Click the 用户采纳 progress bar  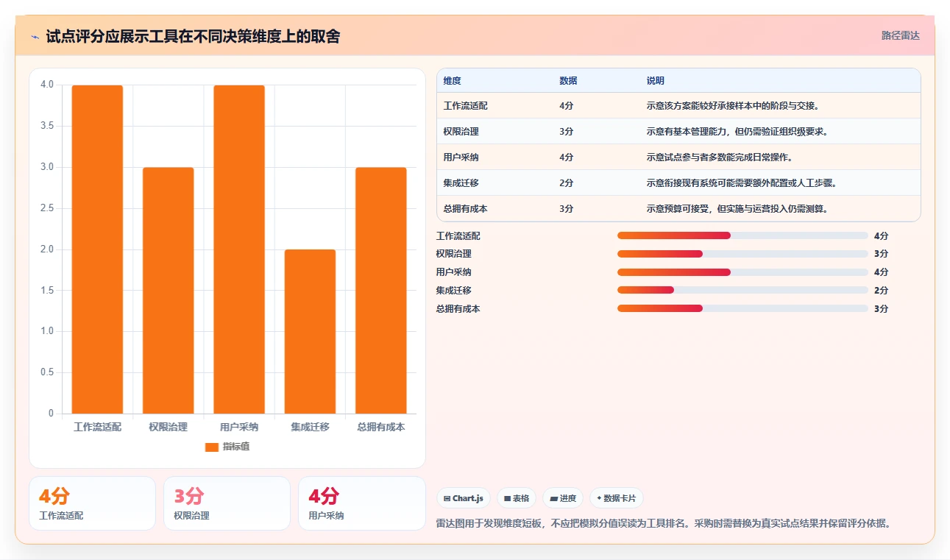click(x=742, y=272)
